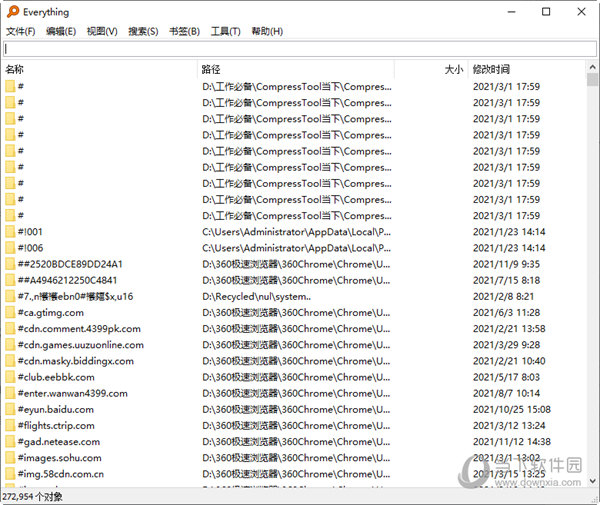Select folder icon for #!001

[x=10, y=232]
